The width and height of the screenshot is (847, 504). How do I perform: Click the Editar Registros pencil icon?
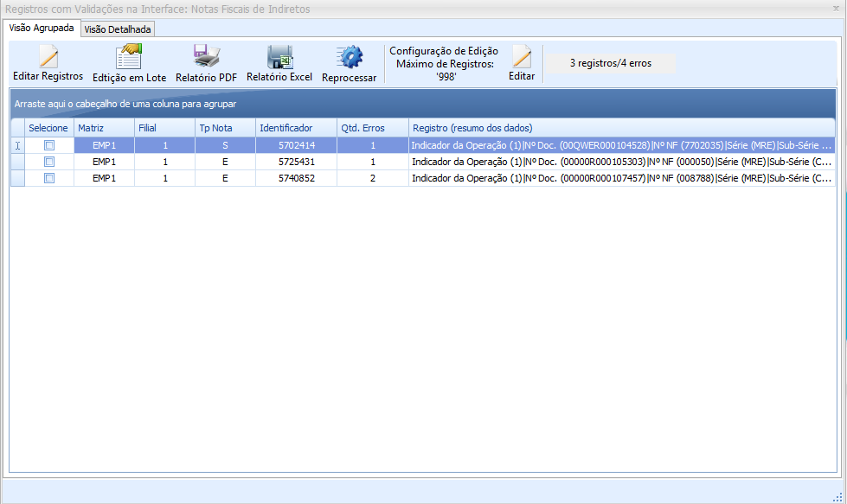click(48, 58)
